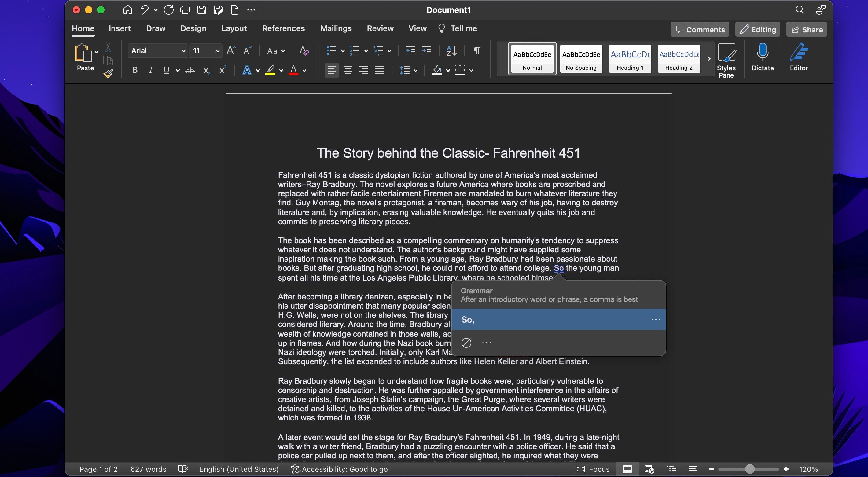Viewport: 868px width, 477px height.
Task: Toggle italic formatting
Action: tap(151, 70)
